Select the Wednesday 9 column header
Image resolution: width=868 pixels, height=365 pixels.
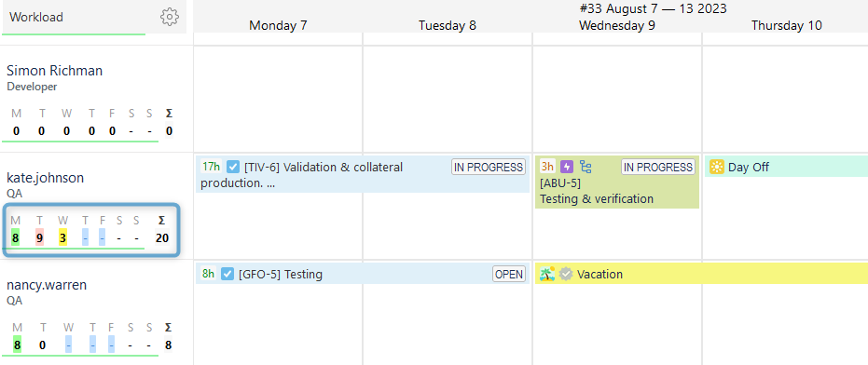click(x=617, y=25)
